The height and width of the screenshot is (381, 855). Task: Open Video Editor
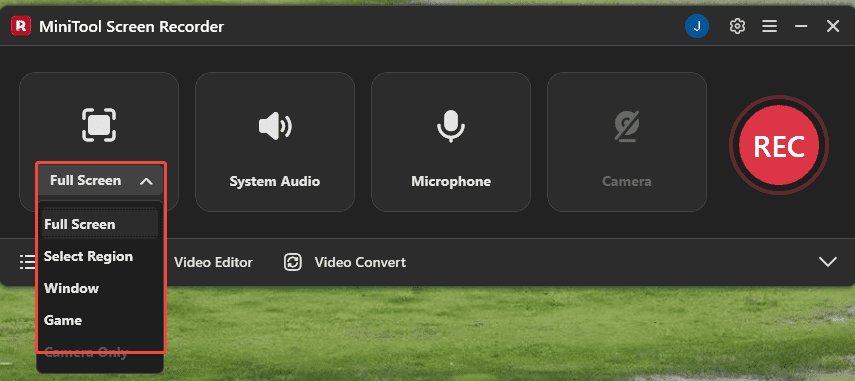213,262
